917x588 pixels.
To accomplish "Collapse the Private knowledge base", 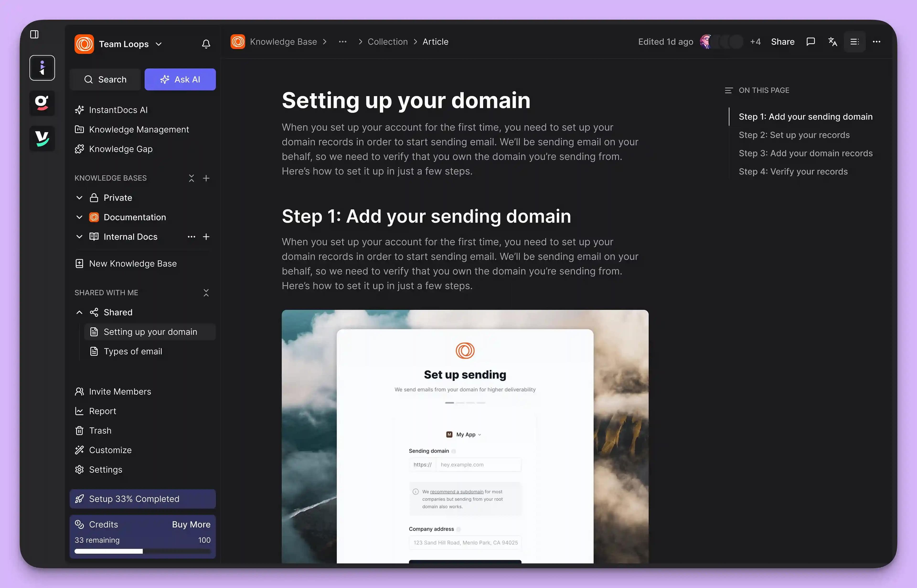I will 79,198.
